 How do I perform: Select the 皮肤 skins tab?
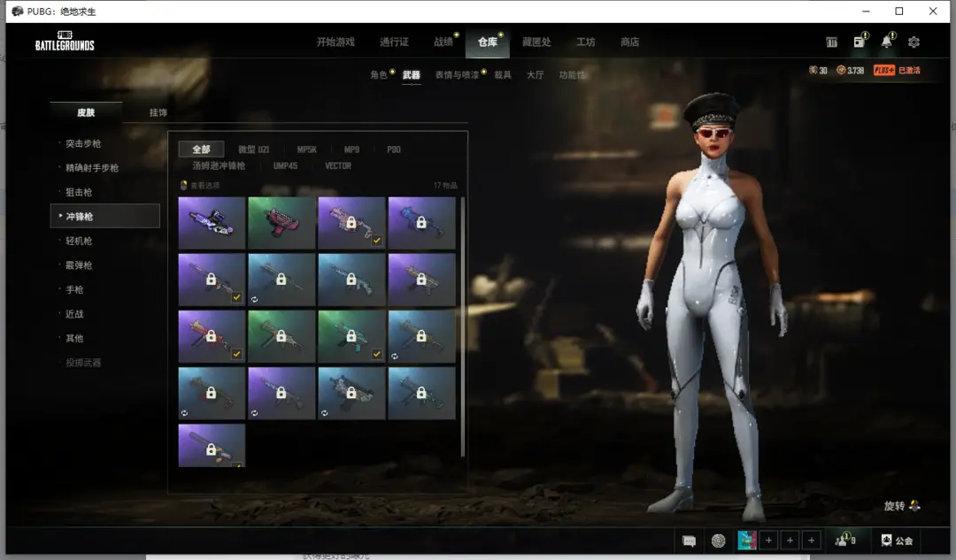[x=86, y=112]
